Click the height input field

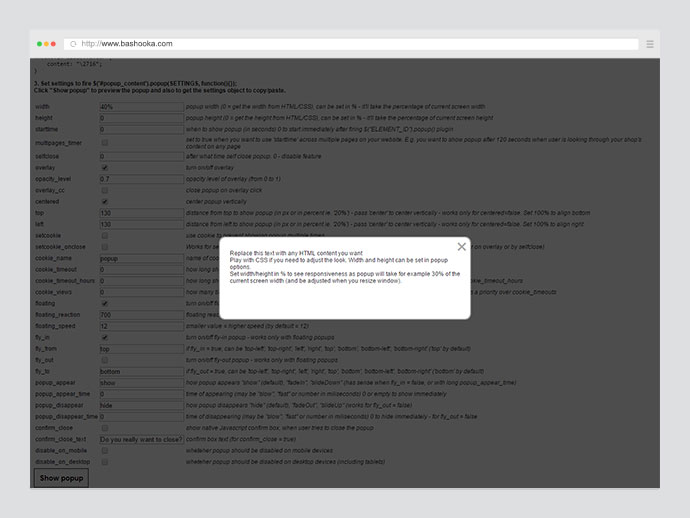click(x=141, y=118)
